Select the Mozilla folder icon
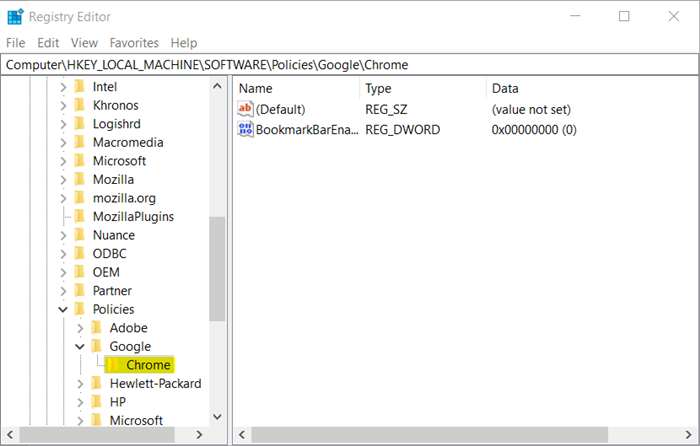Viewport: 700px width, 446px height. [x=80, y=179]
